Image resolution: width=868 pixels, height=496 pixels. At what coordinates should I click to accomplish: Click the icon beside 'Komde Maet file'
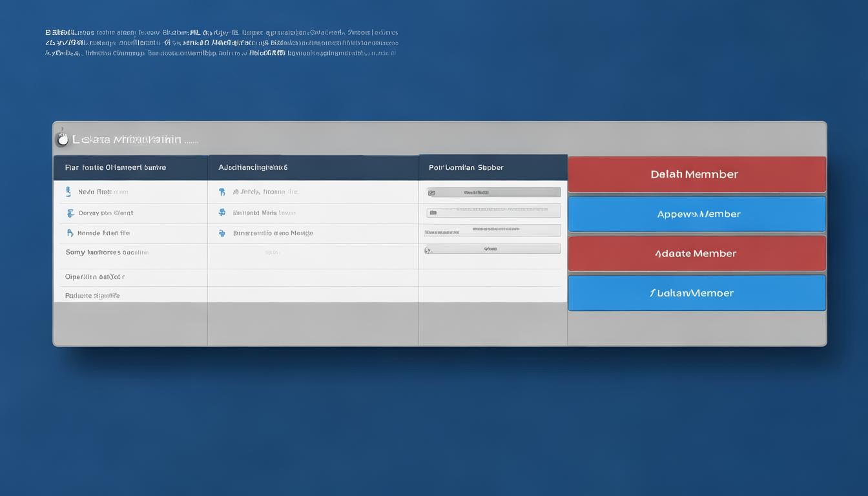pos(69,233)
